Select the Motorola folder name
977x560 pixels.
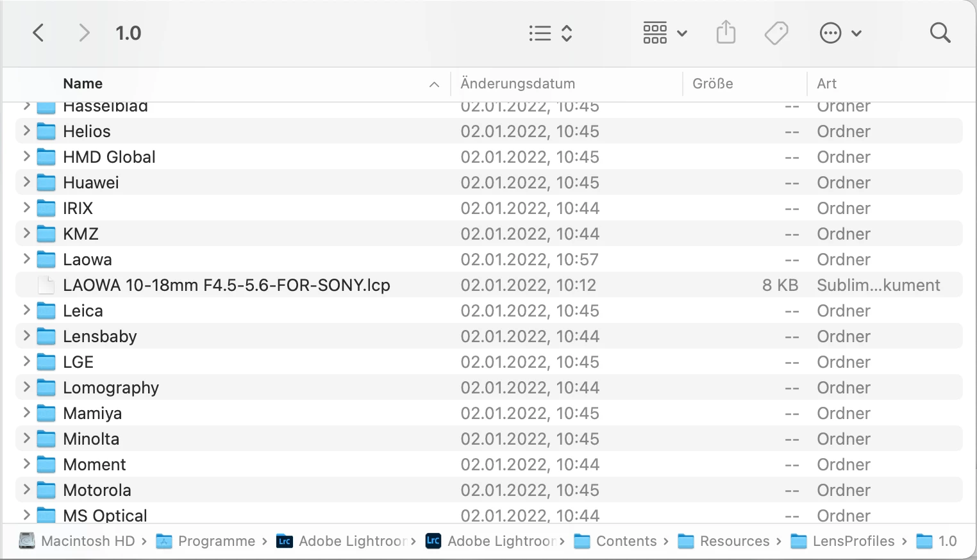click(x=97, y=490)
